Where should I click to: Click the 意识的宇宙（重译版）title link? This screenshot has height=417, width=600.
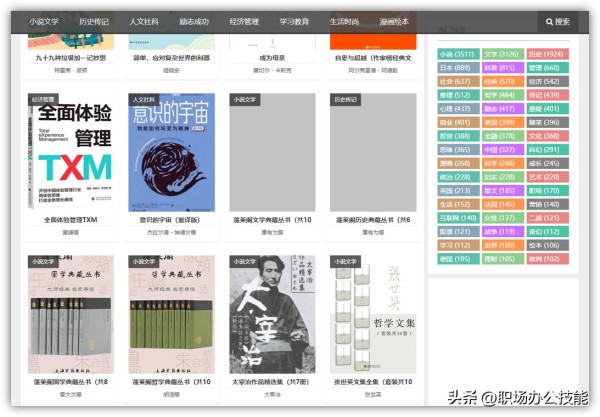tap(172, 219)
